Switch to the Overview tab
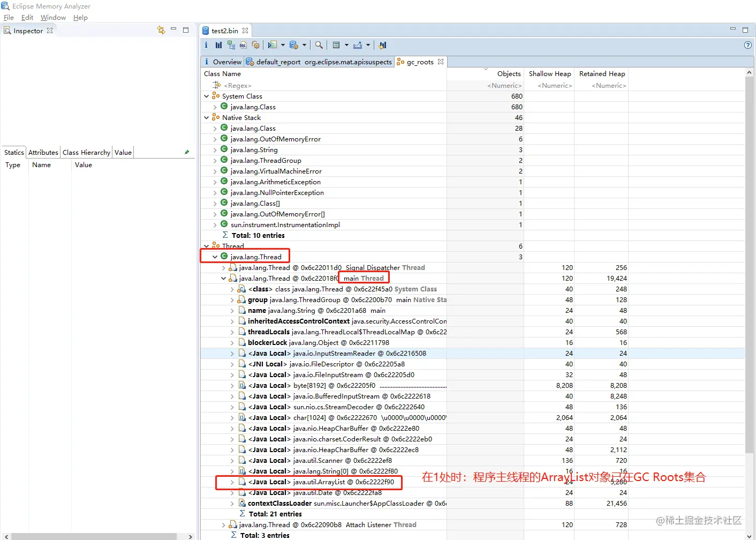The image size is (756, 540). click(x=223, y=62)
